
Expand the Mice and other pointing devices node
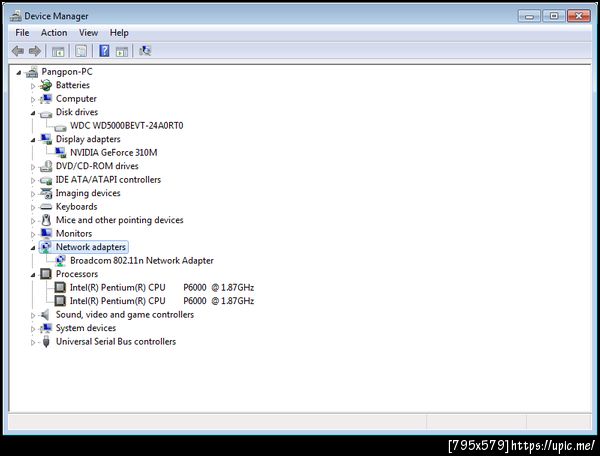coord(33,221)
